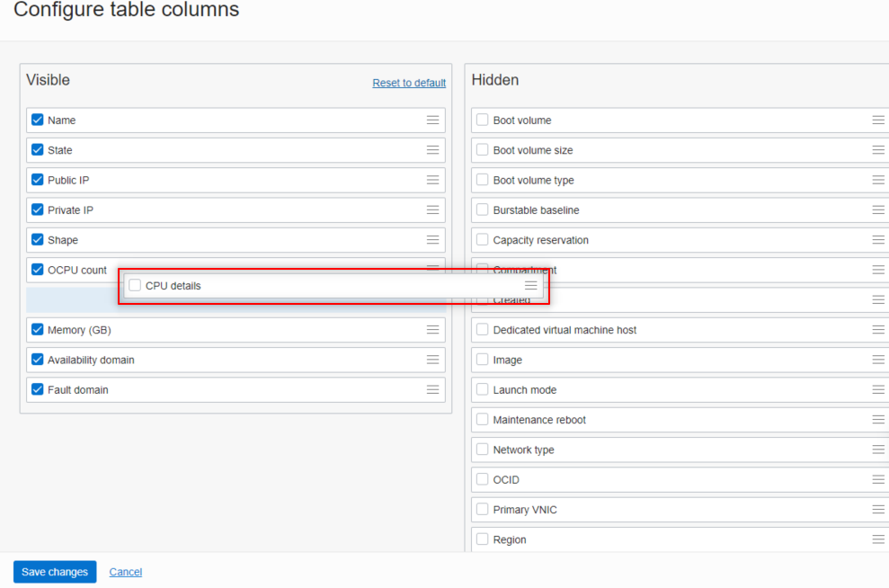Grab the drag handle beside State
Viewport: 889px width, 588px height.
(432, 150)
